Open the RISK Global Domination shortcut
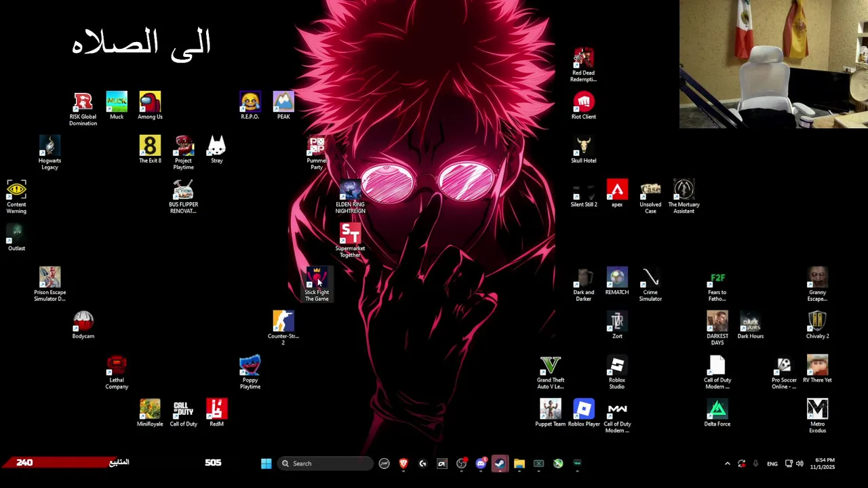Viewport: 868px width, 488px height. [x=83, y=108]
